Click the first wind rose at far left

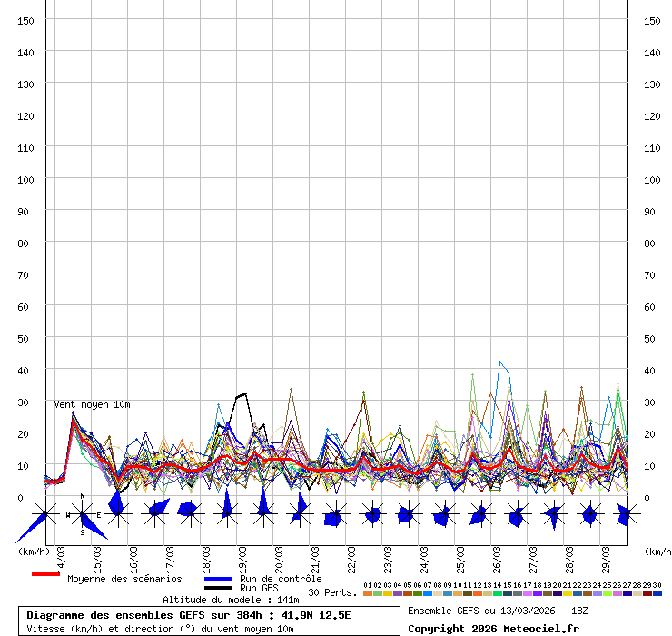tap(42, 516)
